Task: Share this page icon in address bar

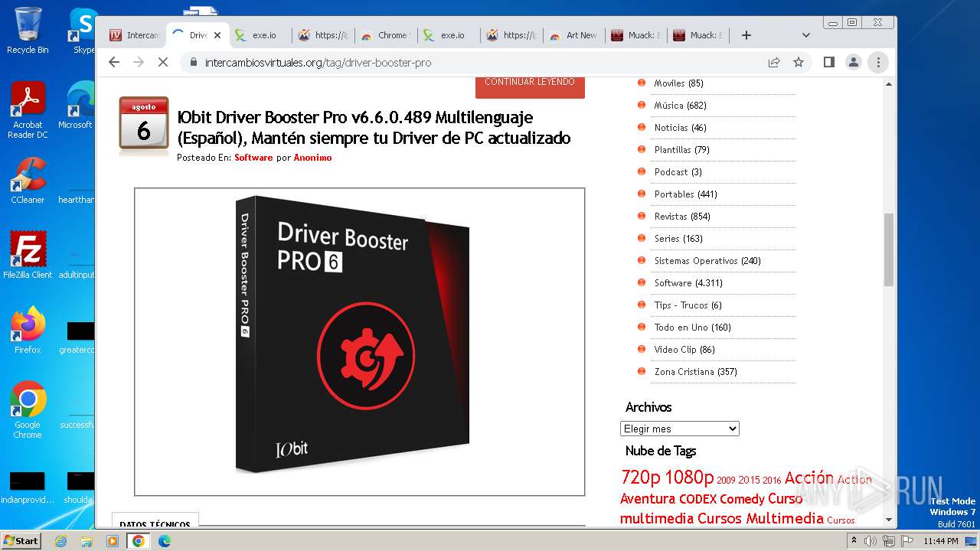Action: 774,62
